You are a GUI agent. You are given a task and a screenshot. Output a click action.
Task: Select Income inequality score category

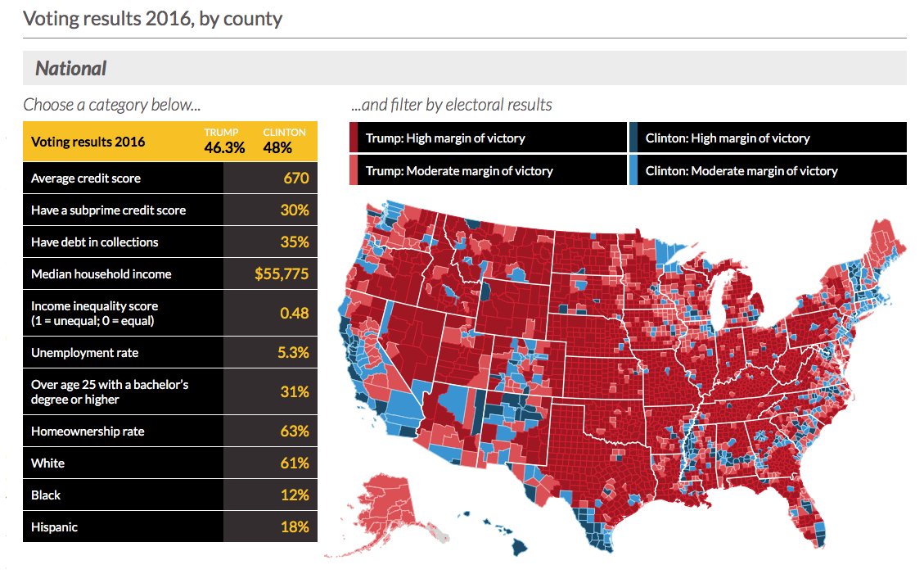coord(123,313)
